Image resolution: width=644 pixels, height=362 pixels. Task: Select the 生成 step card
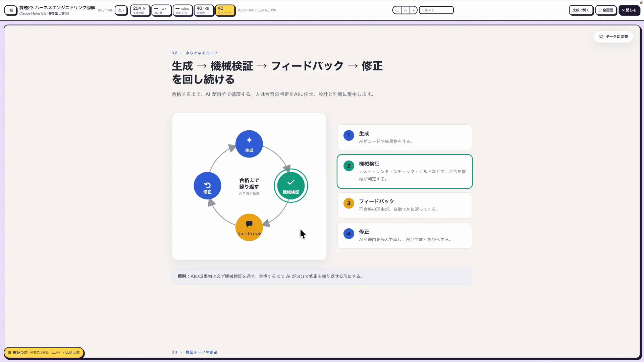[x=405, y=137]
